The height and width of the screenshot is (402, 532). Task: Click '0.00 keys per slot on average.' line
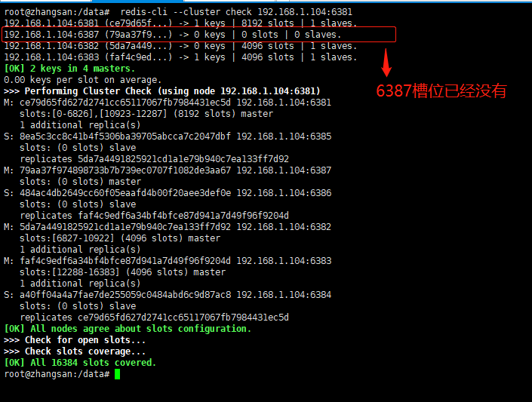click(x=83, y=80)
